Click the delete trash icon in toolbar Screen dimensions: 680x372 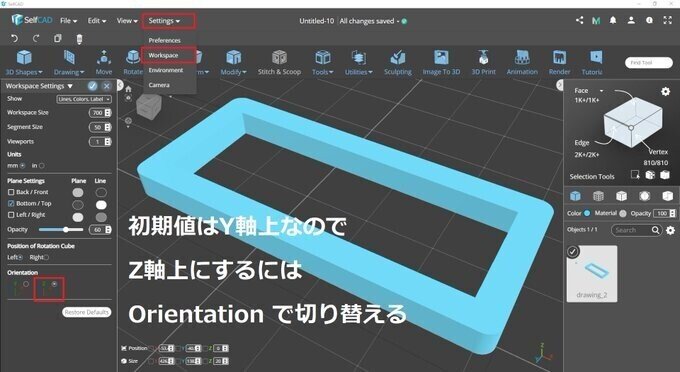click(79, 39)
